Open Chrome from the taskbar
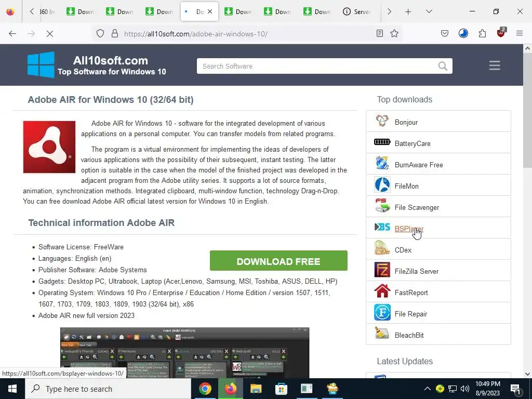This screenshot has width=532, height=399. point(205,389)
